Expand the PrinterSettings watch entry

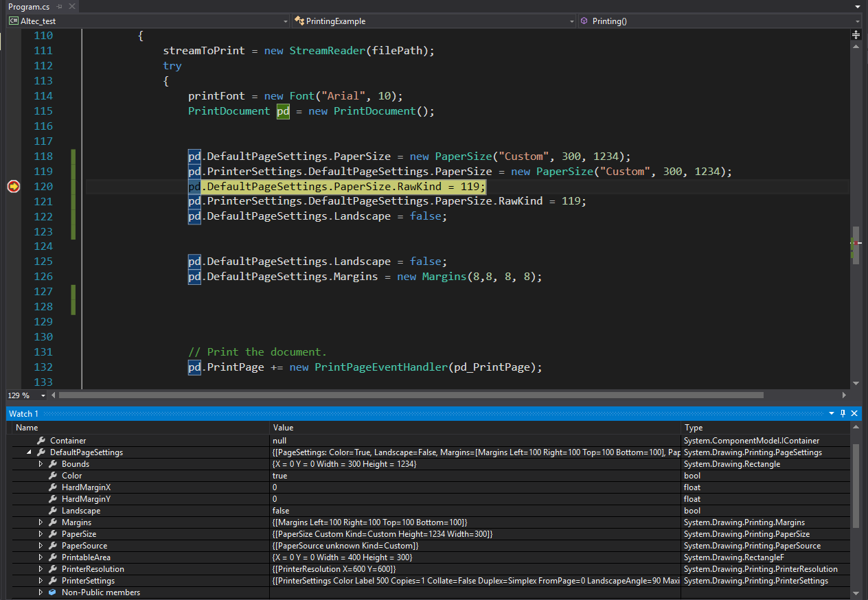tap(41, 581)
